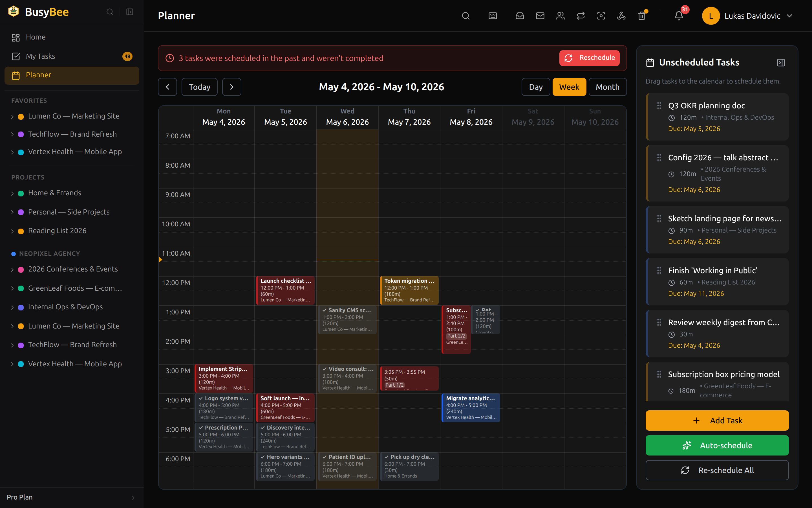Run Auto-schedule
Viewport: 812px width, 508px height.
[x=717, y=445]
